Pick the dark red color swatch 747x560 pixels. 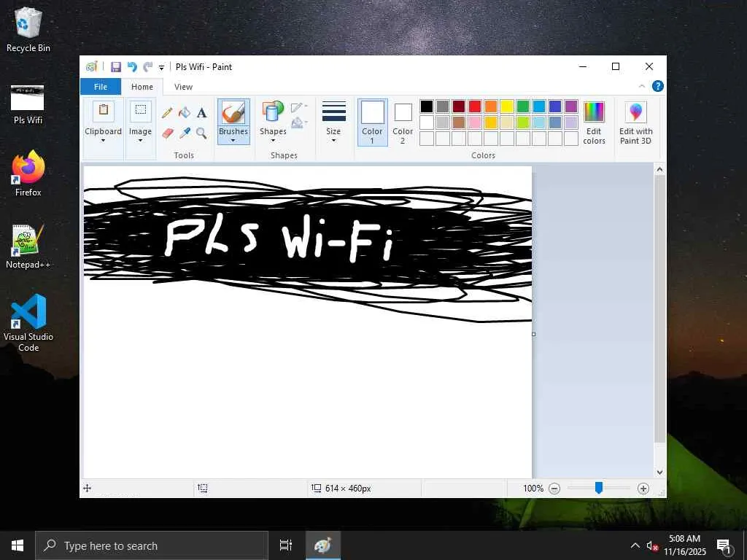click(459, 106)
